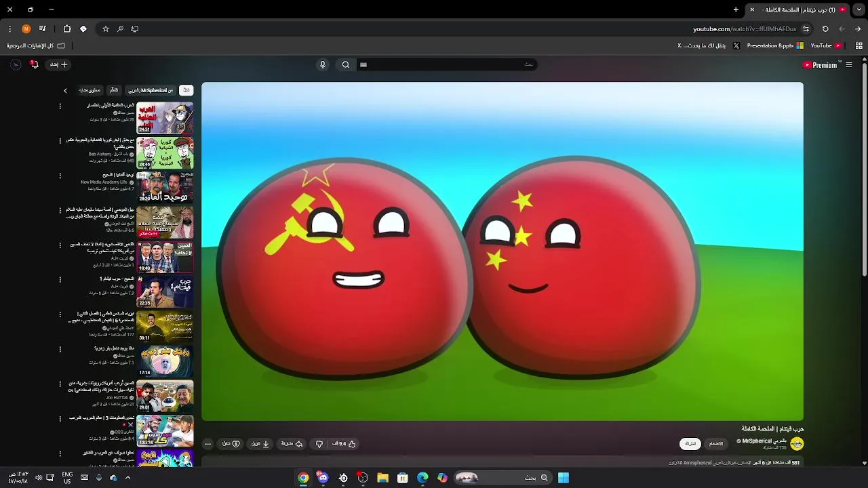The height and width of the screenshot is (488, 868).
Task: Click the Chrome icon in taskbar
Action: (303, 478)
